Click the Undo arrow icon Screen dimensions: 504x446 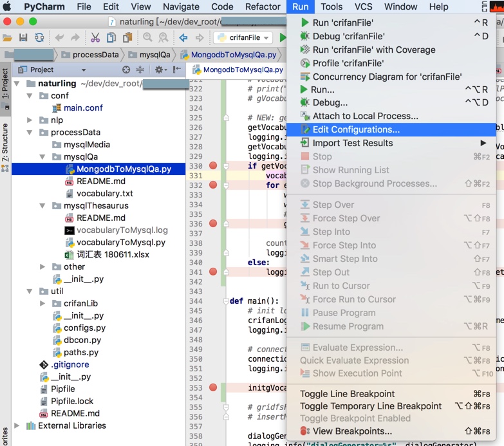pos(59,38)
